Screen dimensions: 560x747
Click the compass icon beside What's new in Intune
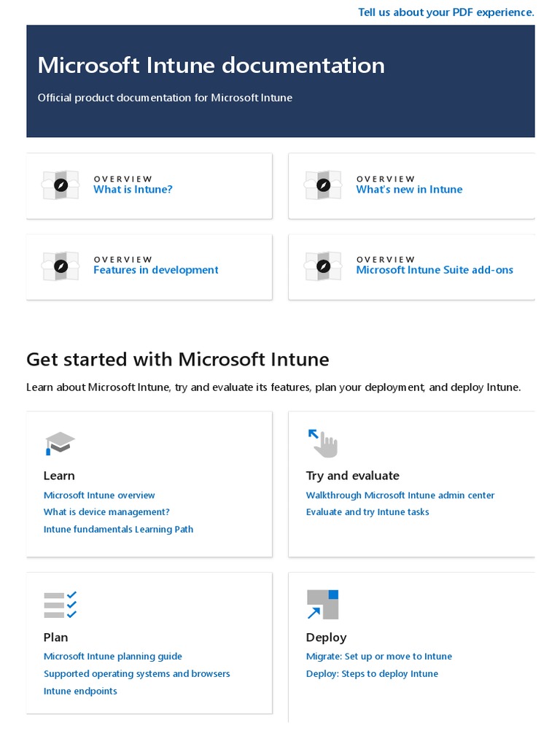point(323,185)
